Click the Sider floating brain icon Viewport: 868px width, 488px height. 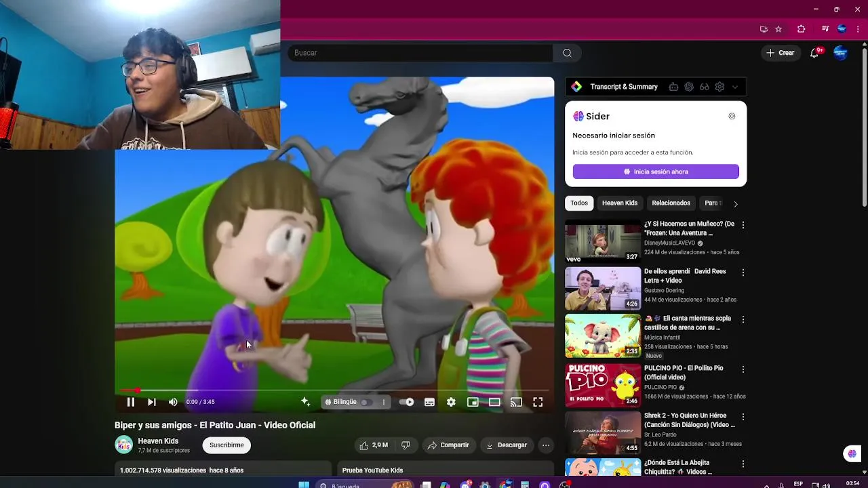pos(852,453)
